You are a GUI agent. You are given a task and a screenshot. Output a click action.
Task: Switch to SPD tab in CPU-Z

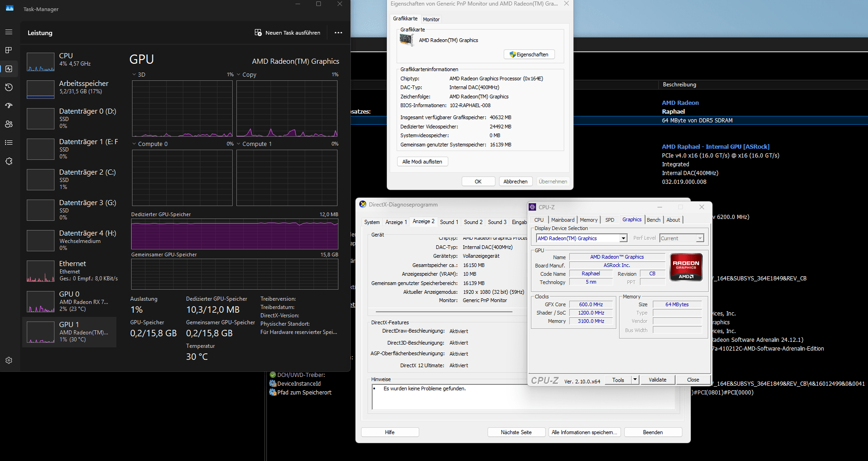610,220
